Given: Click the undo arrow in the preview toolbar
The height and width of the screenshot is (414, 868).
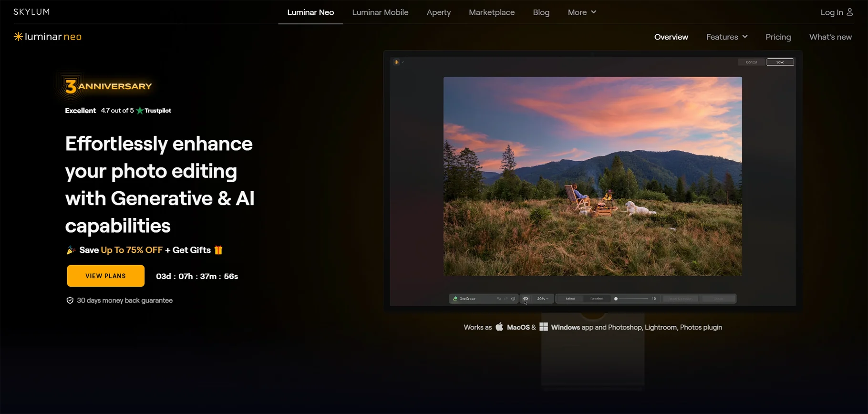Looking at the screenshot, I should (499, 299).
